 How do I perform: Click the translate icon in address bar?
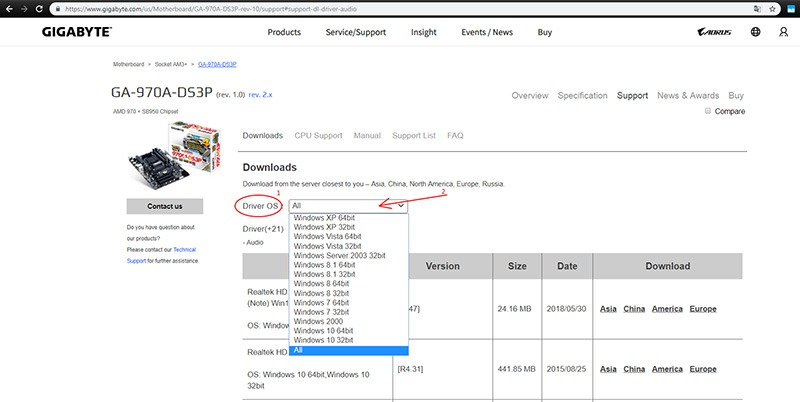(757, 9)
